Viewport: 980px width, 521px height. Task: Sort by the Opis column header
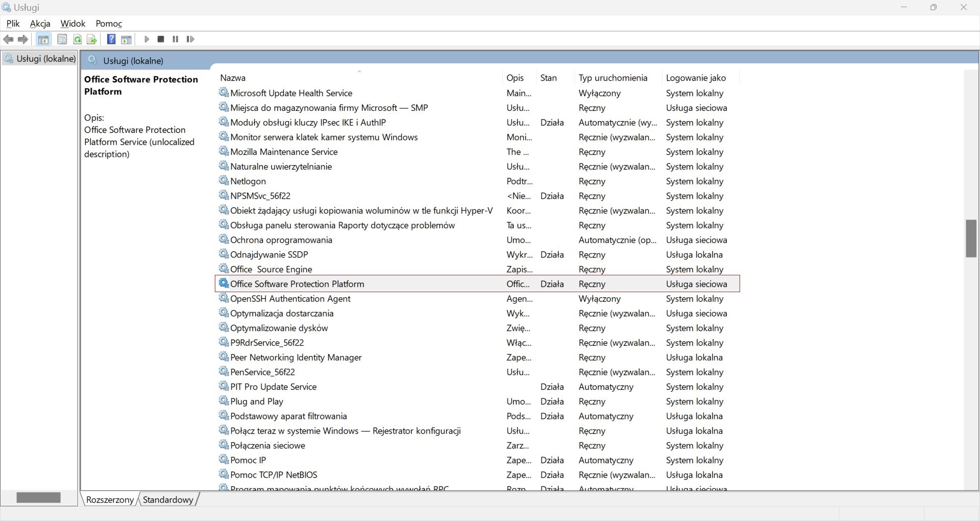coord(519,78)
